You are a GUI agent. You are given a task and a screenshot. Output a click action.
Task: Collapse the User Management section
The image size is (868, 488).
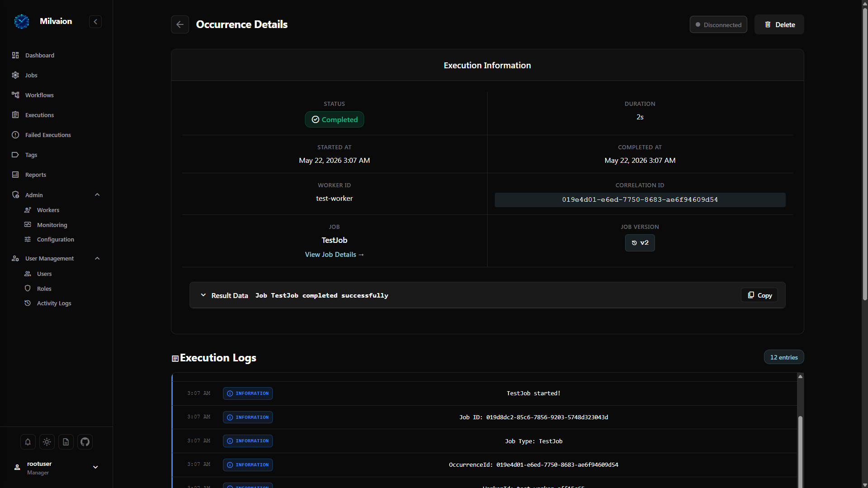(x=97, y=259)
